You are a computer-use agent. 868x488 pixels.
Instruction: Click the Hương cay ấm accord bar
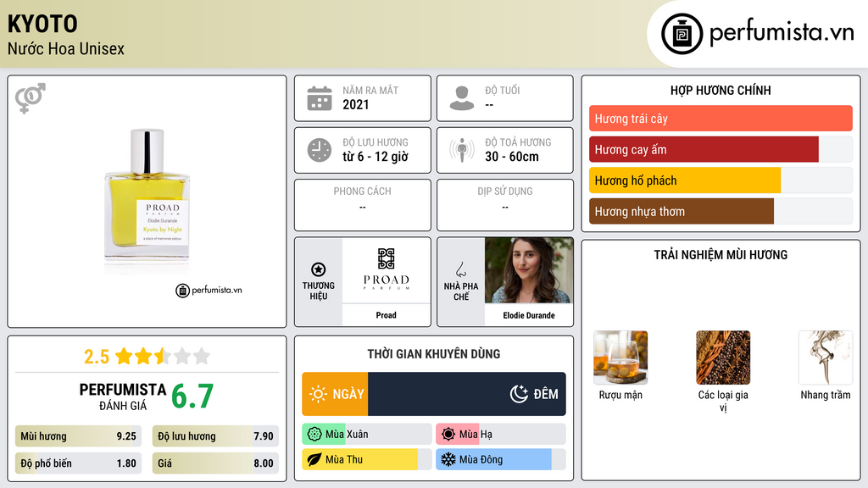tap(721, 149)
